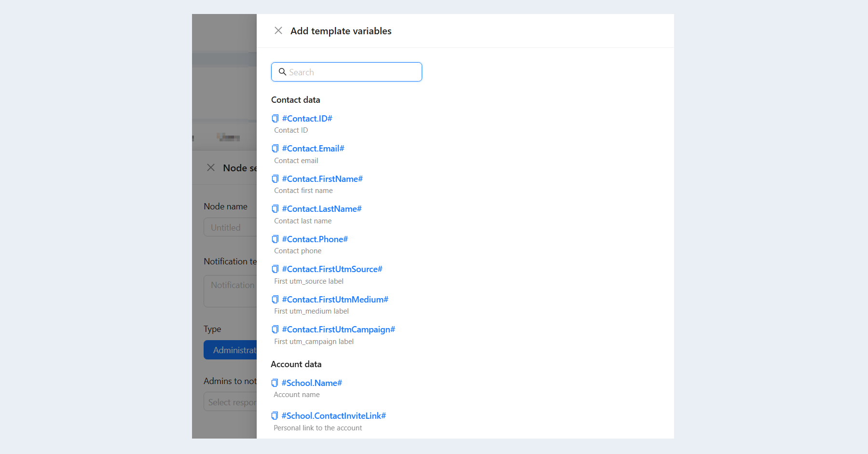Image resolution: width=868 pixels, height=454 pixels.
Task: Insert the #School.ContactInviteLink# variable link
Action: point(334,416)
